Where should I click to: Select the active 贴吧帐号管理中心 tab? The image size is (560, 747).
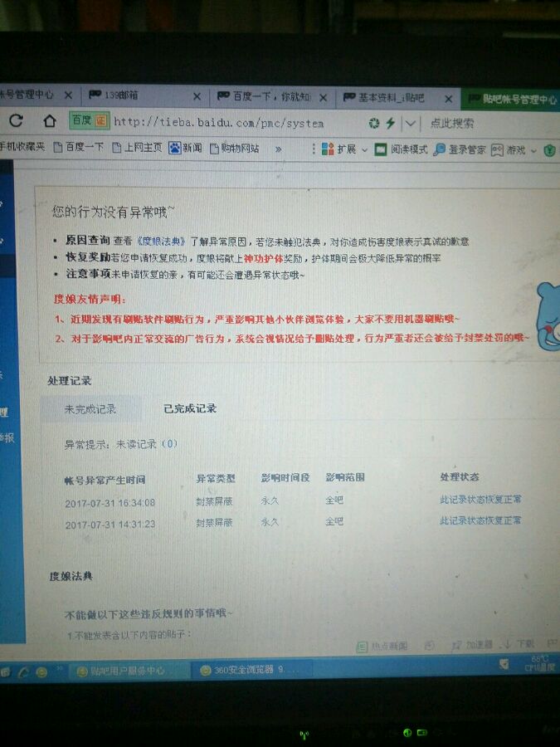click(512, 100)
